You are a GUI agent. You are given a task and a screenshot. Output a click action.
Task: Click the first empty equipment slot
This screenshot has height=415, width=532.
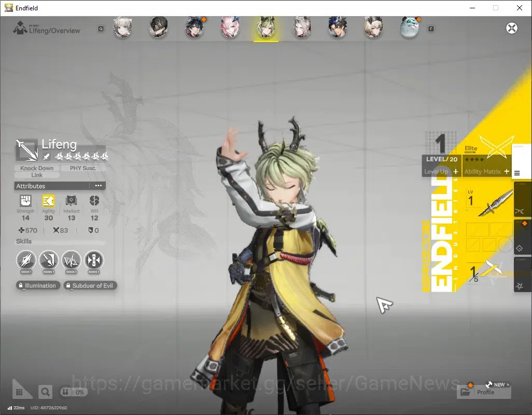[478, 229]
